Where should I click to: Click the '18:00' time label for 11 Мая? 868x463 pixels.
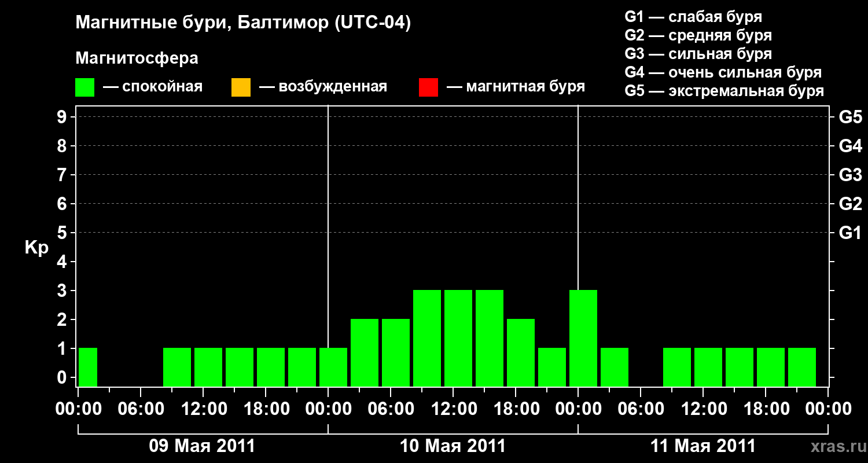coord(766,409)
